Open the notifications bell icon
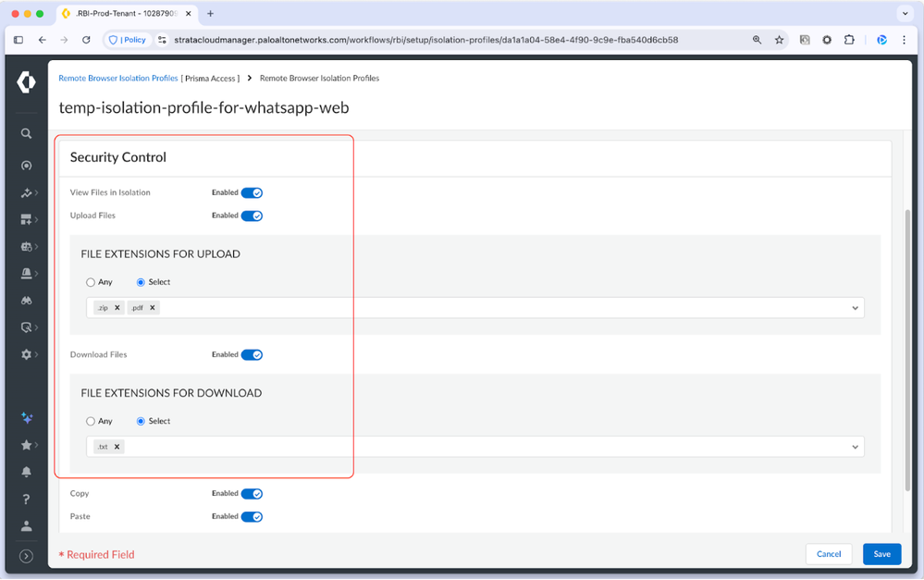Image resolution: width=924 pixels, height=580 pixels. (26, 472)
